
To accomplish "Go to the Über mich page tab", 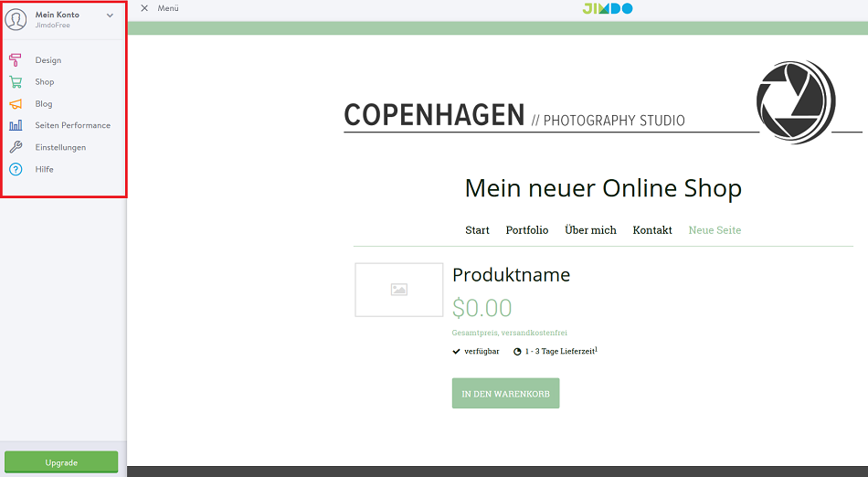I will coord(590,230).
